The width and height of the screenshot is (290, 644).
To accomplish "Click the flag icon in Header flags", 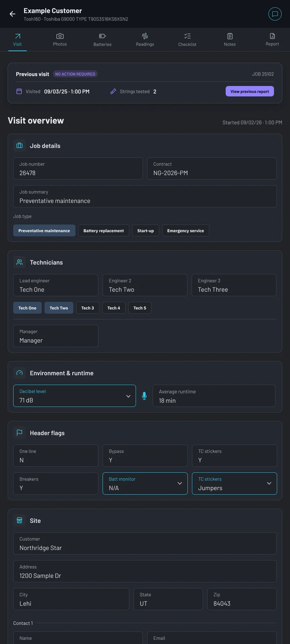I will pyautogui.click(x=19, y=433).
